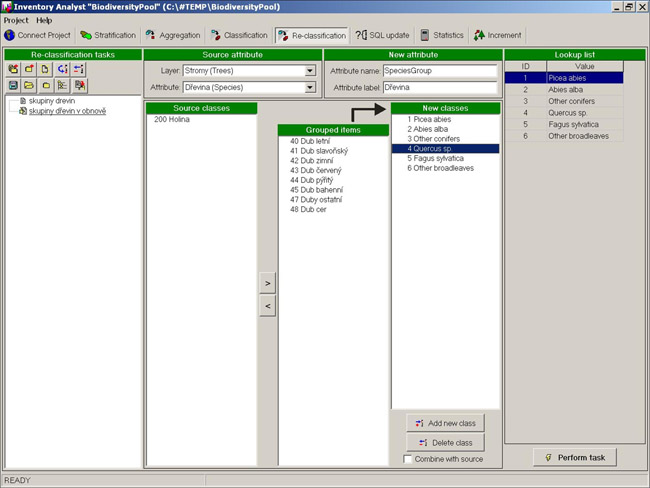The width and height of the screenshot is (650, 488).
Task: Click the blank new document icon
Action: click(46, 69)
